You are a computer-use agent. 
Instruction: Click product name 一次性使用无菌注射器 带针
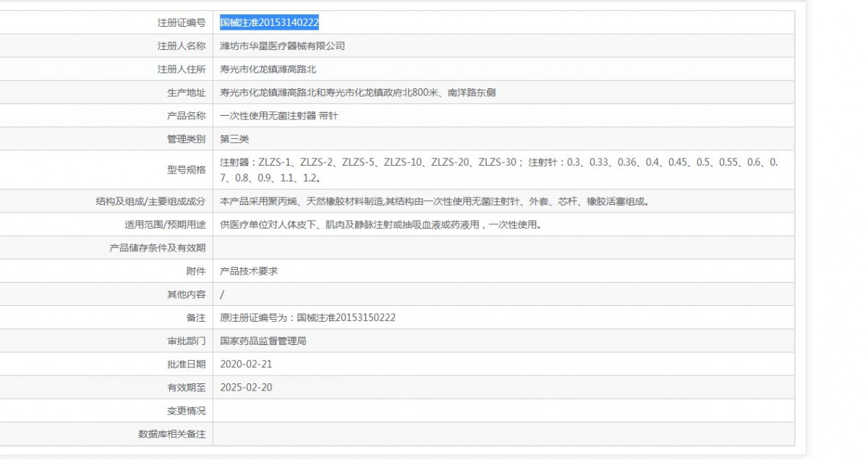point(278,116)
